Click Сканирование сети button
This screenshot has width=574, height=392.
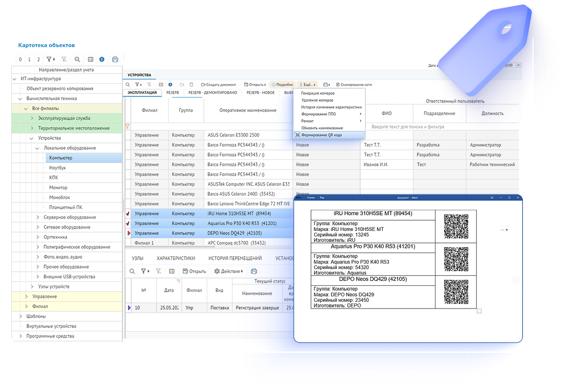pyautogui.click(x=354, y=85)
